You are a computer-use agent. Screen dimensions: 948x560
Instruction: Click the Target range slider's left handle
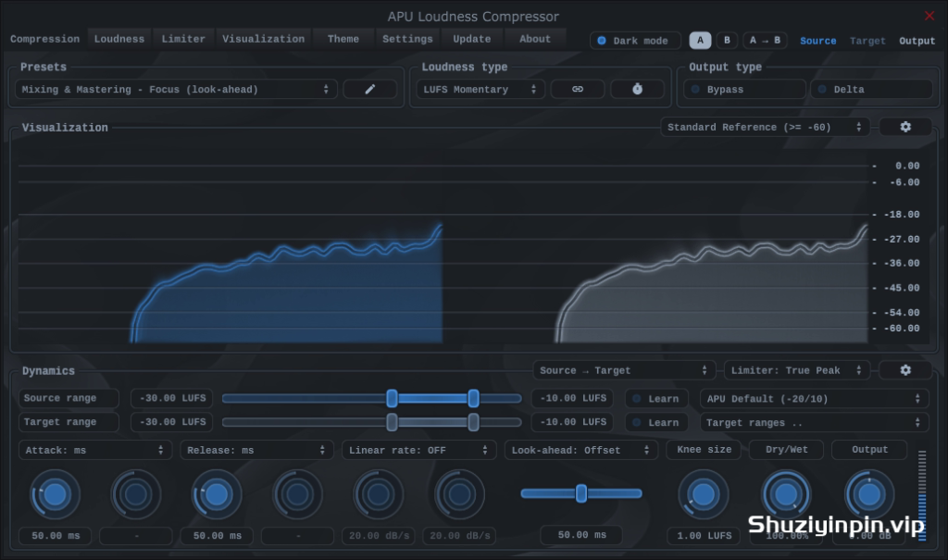click(x=392, y=422)
